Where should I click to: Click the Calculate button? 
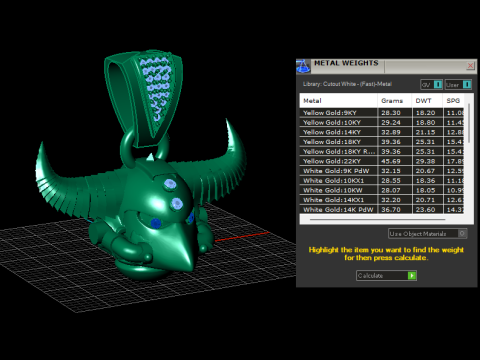[386, 276]
